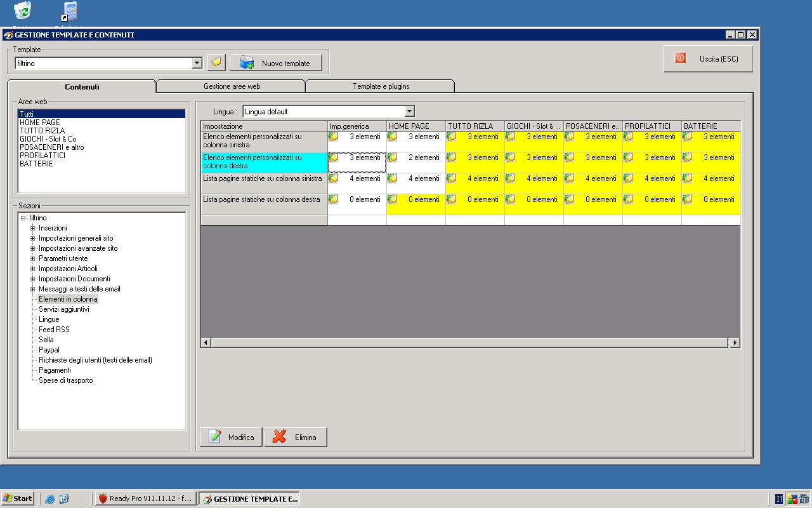The width and height of the screenshot is (812, 508).
Task: Click GIOCHI icon in colonna destra elementi row
Action: point(510,157)
